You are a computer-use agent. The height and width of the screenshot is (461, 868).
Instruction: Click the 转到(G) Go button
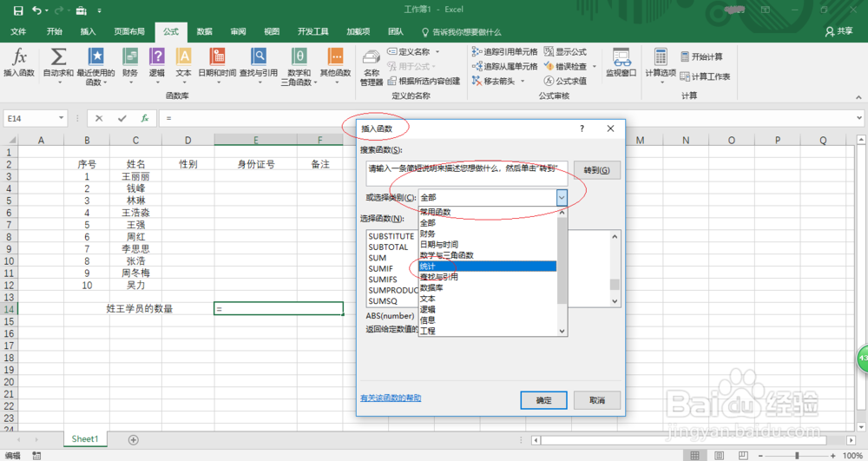click(x=597, y=170)
